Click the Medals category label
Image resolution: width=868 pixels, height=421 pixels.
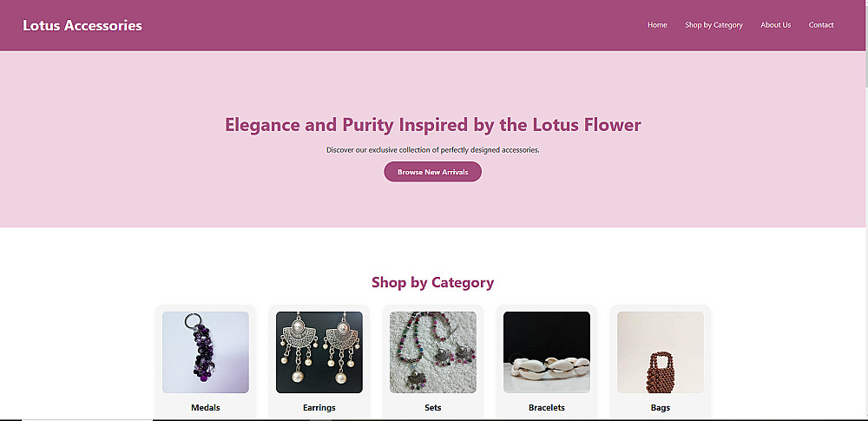206,407
